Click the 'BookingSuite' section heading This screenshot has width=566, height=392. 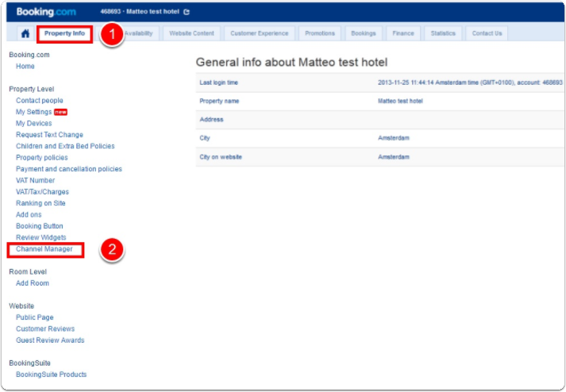(x=30, y=363)
